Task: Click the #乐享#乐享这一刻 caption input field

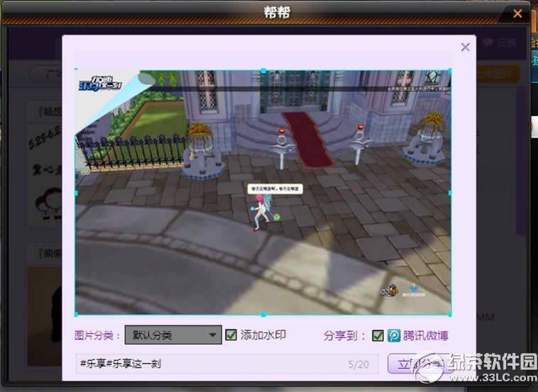Action: click(x=227, y=364)
